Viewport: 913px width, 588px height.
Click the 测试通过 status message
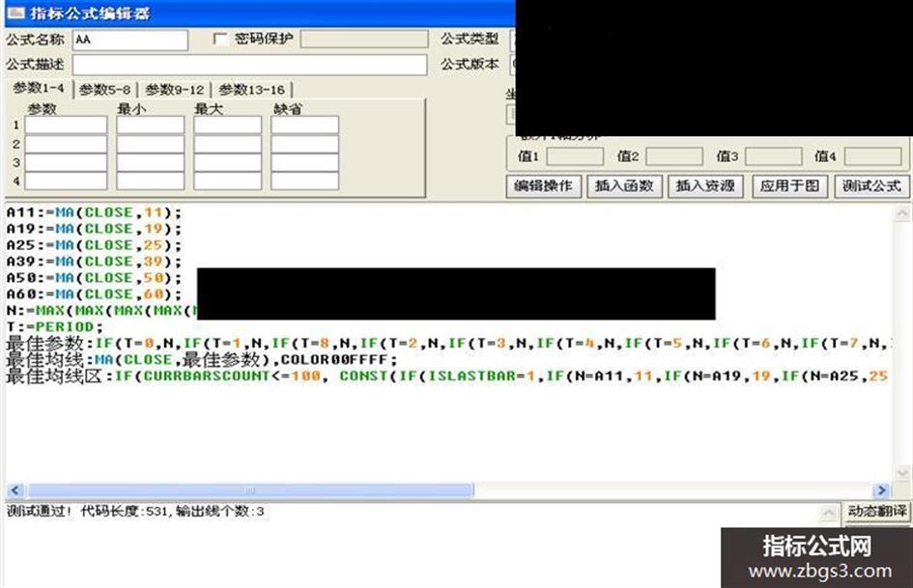coord(135,512)
